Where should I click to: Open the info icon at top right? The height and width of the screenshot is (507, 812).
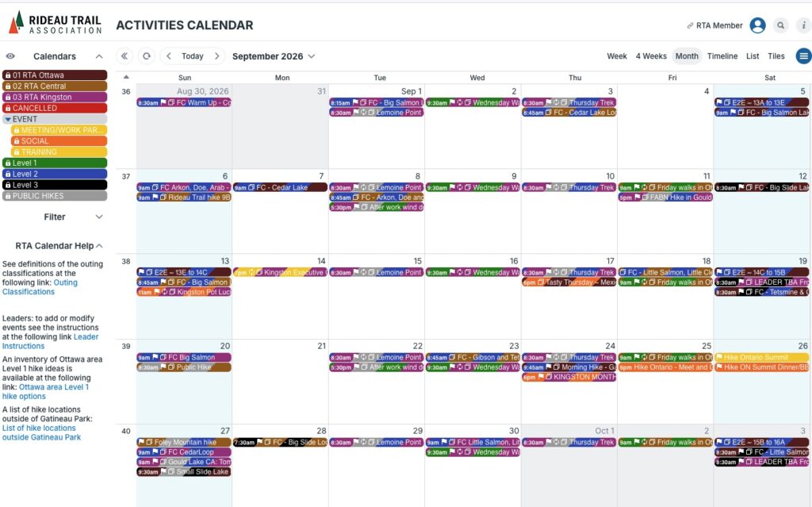[803, 25]
